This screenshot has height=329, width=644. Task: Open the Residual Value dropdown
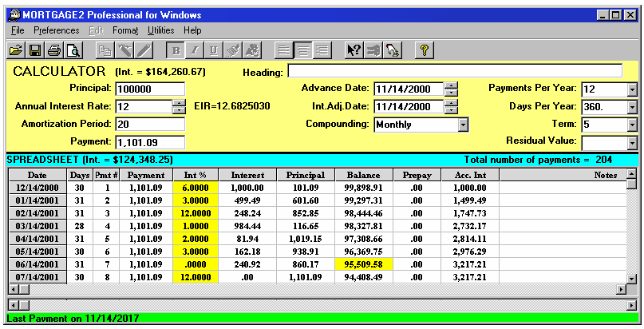[632, 143]
